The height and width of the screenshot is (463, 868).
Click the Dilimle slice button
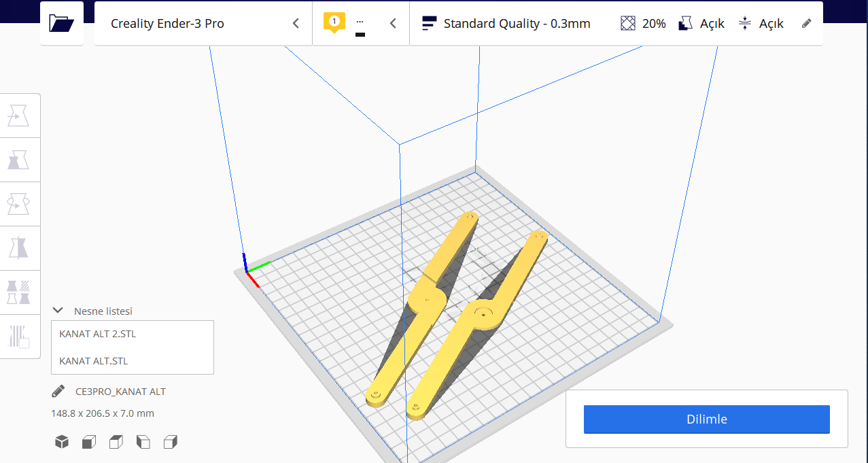(x=707, y=419)
